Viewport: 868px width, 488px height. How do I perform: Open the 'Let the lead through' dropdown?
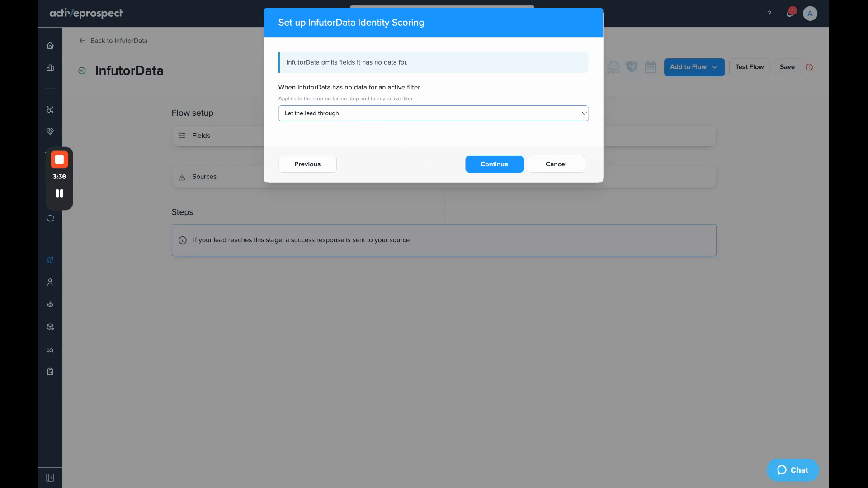pyautogui.click(x=434, y=113)
